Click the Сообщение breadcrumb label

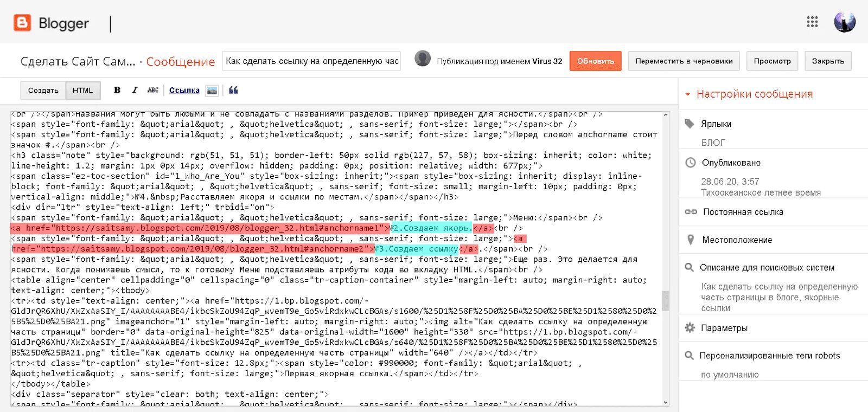click(x=181, y=62)
